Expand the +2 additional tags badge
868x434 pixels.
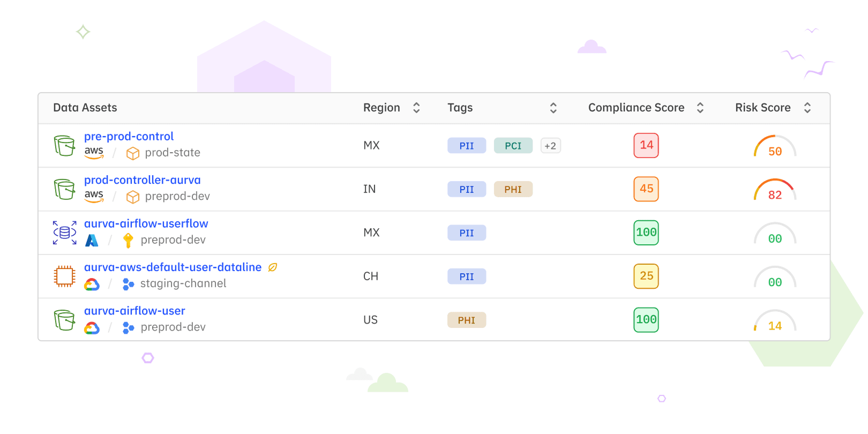(550, 146)
